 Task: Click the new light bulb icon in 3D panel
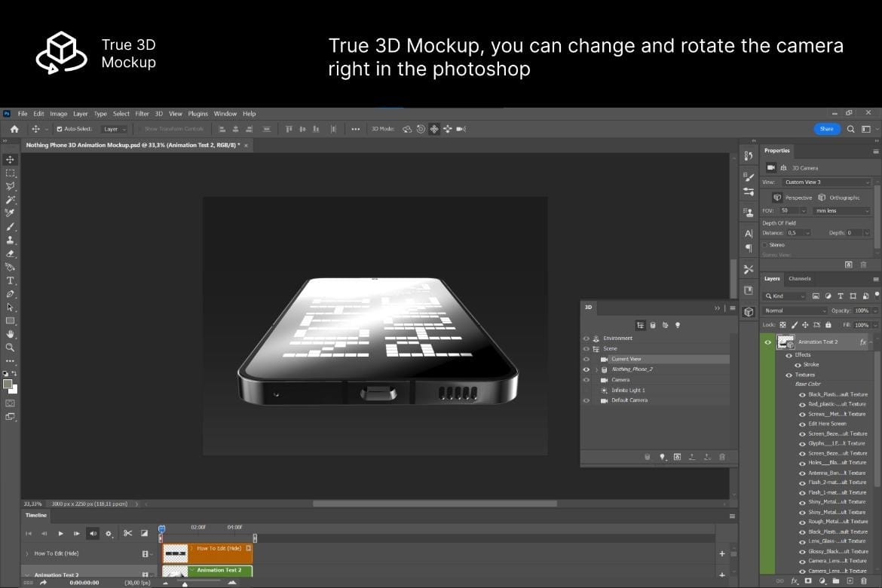pyautogui.click(x=662, y=457)
